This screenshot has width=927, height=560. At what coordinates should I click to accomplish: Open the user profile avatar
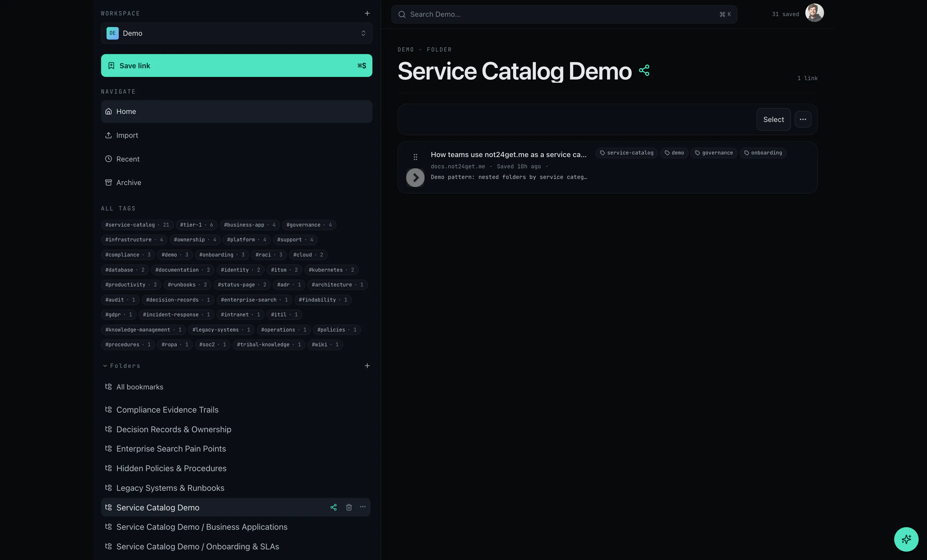(x=814, y=13)
